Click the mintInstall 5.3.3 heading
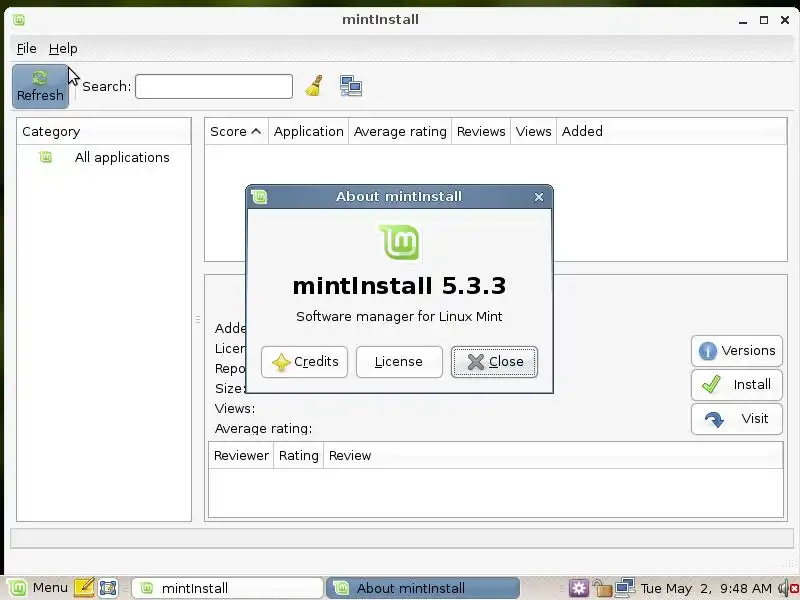This screenshot has height=600, width=800. (x=399, y=286)
